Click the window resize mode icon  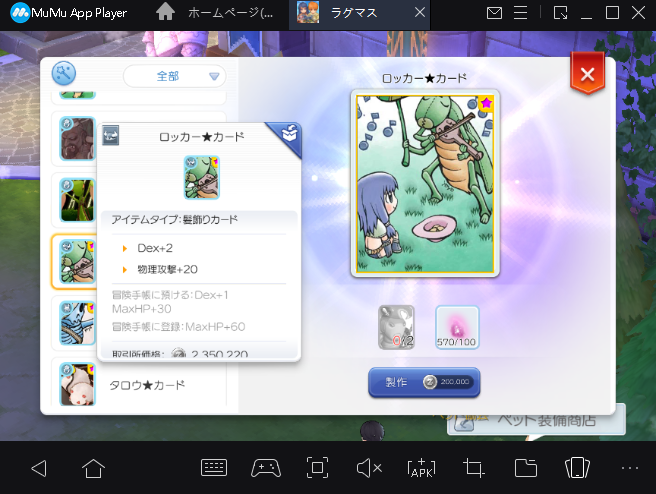[560, 13]
